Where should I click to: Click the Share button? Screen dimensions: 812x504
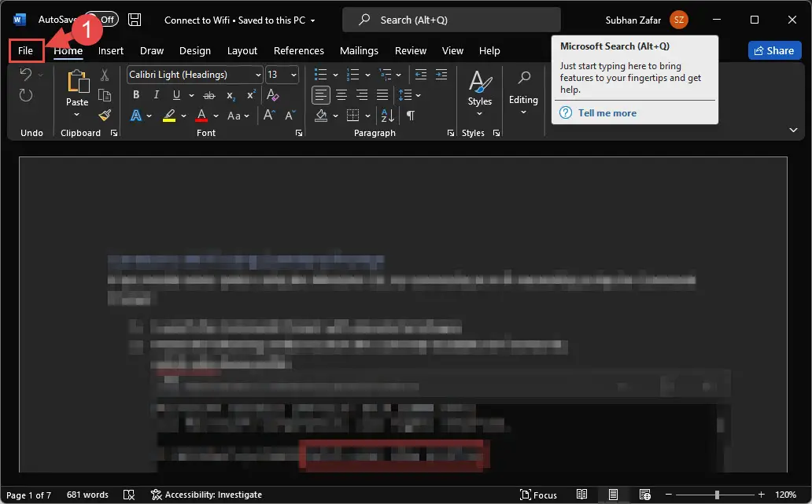[x=773, y=50]
